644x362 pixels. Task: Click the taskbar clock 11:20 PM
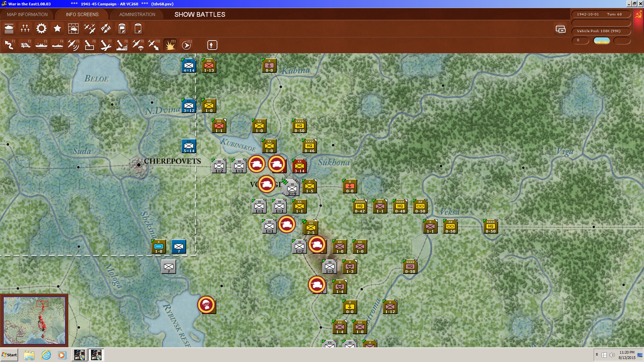pyautogui.click(x=627, y=355)
